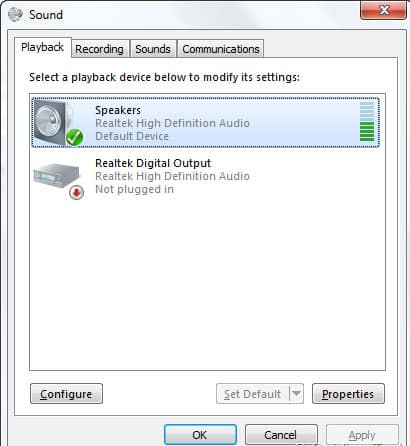Close the Sound dialog window
Screen dimensions: 410x446
coord(383,10)
